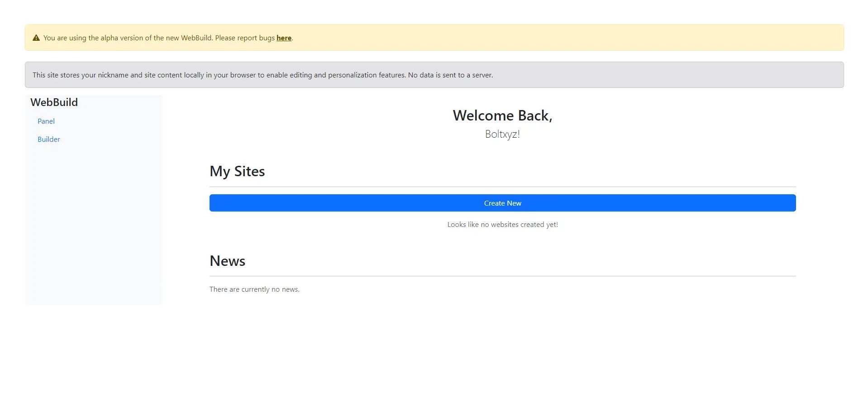Select the nickname 'Boltxyz!' text
Viewport: 868px width, 414px height.
502,134
